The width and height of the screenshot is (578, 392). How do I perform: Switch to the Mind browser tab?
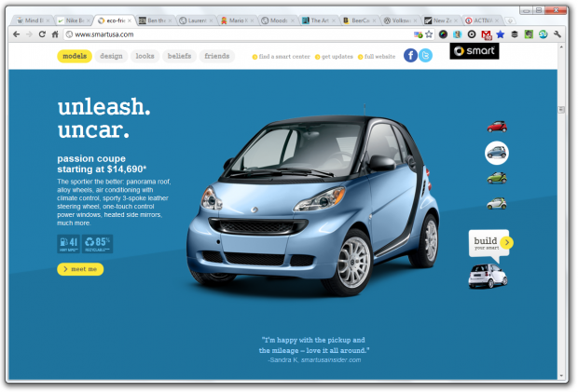coord(34,20)
